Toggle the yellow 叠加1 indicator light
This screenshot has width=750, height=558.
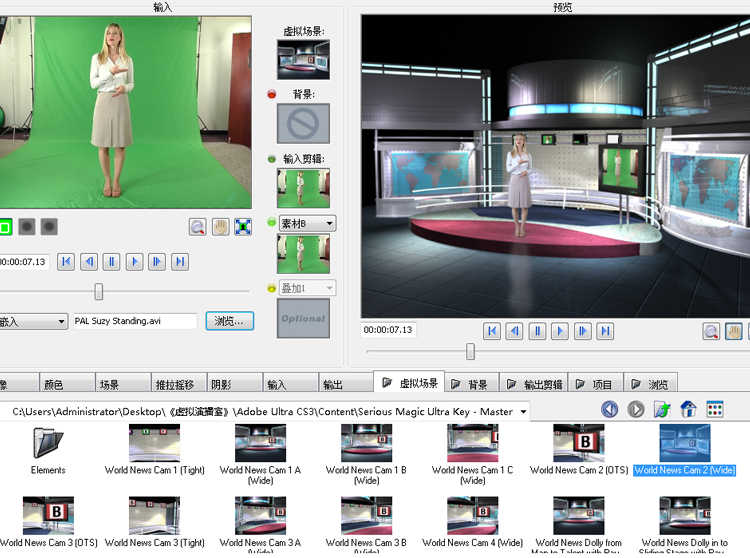click(272, 289)
